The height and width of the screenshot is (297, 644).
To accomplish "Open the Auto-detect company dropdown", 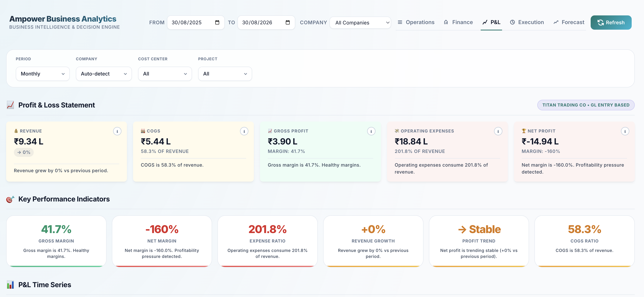I will tap(104, 74).
